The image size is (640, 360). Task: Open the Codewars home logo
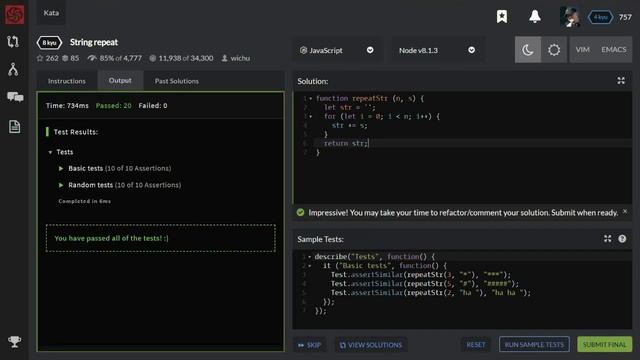[14, 14]
